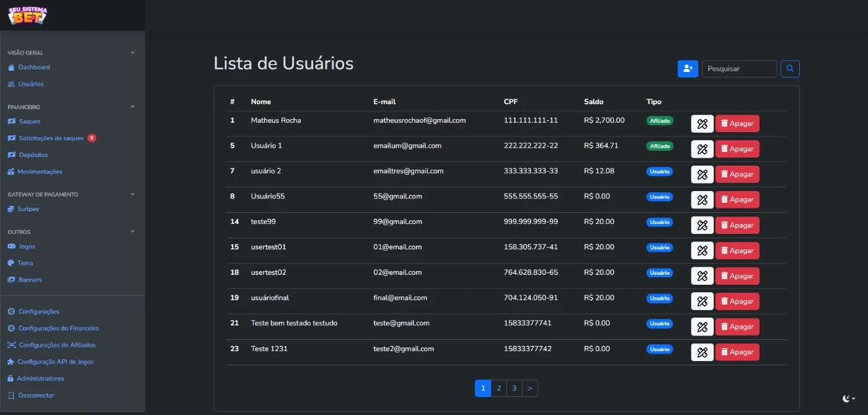Click Apagar button for usertest02

point(737,276)
